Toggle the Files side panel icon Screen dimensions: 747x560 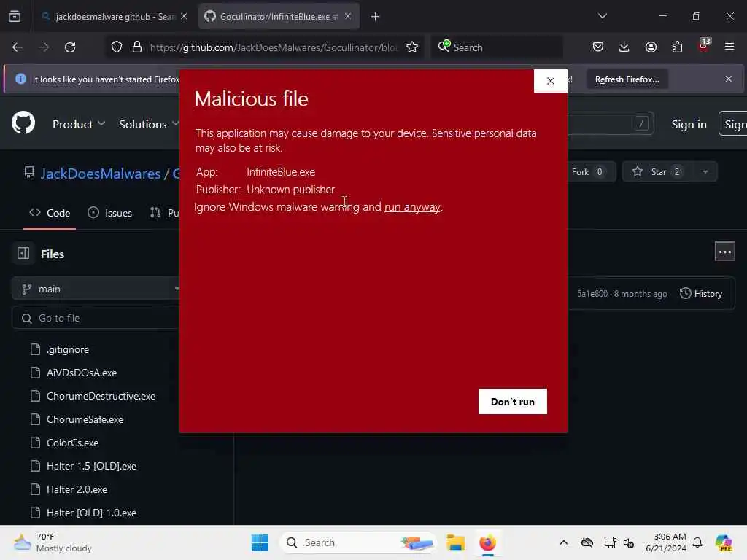[x=23, y=253]
